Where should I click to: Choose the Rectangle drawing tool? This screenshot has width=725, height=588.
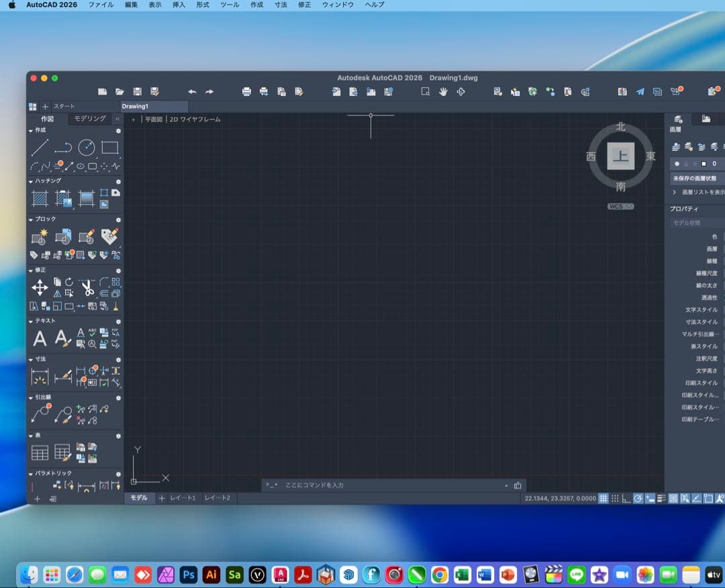pos(110,148)
